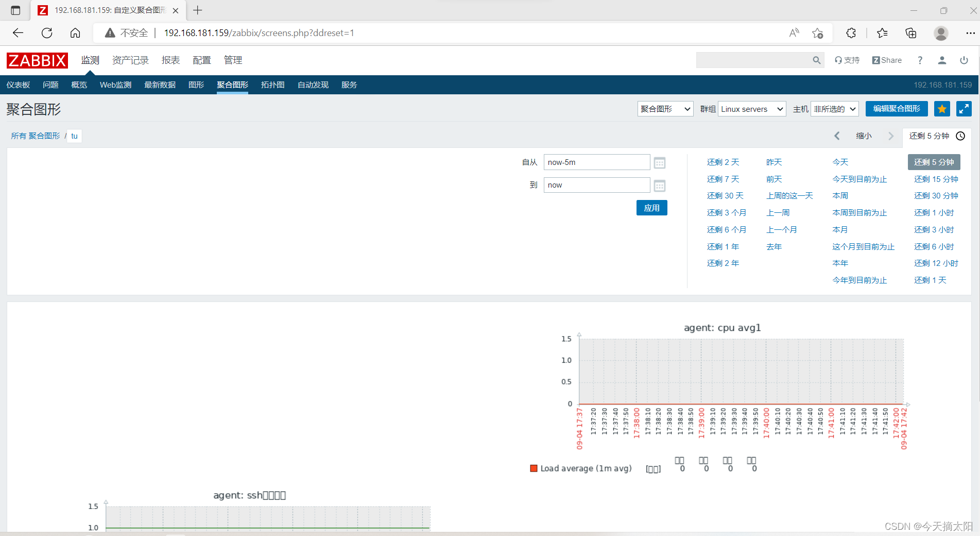Click the search magnifier icon
Image resolution: width=980 pixels, height=536 pixels.
coord(816,60)
